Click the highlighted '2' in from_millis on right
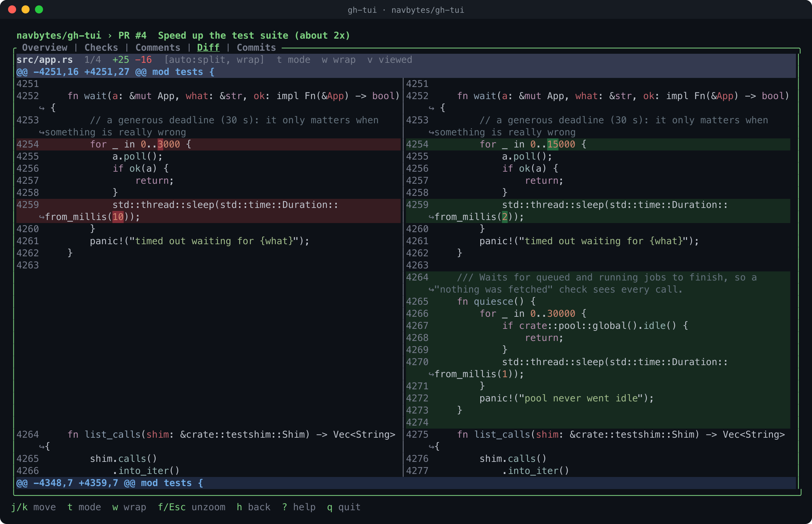The width and height of the screenshot is (812, 524). [x=504, y=217]
